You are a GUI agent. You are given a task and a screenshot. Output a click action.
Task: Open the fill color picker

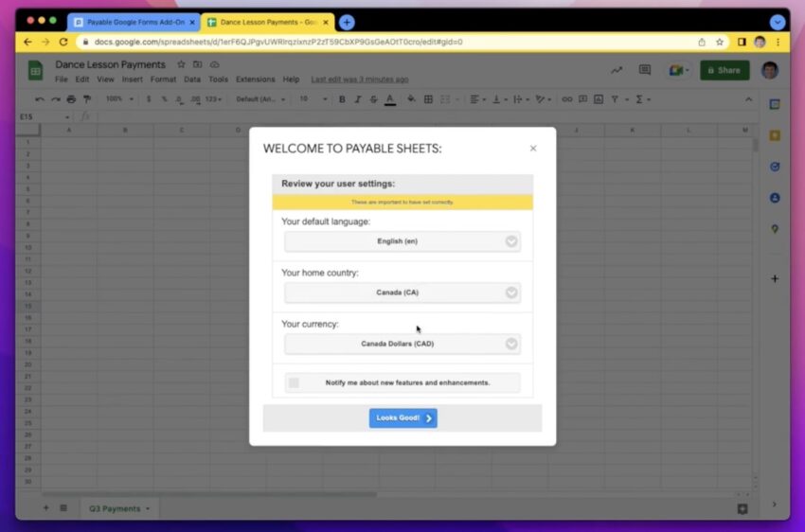click(411, 99)
